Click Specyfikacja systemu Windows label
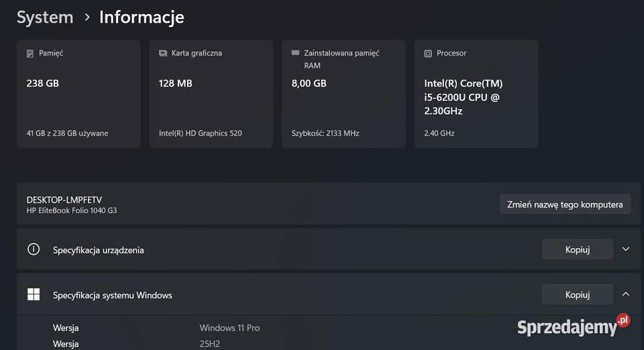The image size is (644, 350). click(113, 296)
